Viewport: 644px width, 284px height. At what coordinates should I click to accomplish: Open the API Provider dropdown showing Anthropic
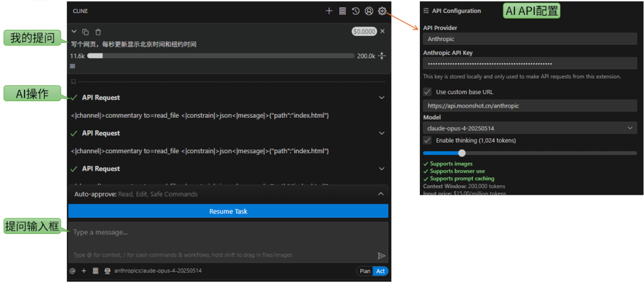tap(530, 39)
